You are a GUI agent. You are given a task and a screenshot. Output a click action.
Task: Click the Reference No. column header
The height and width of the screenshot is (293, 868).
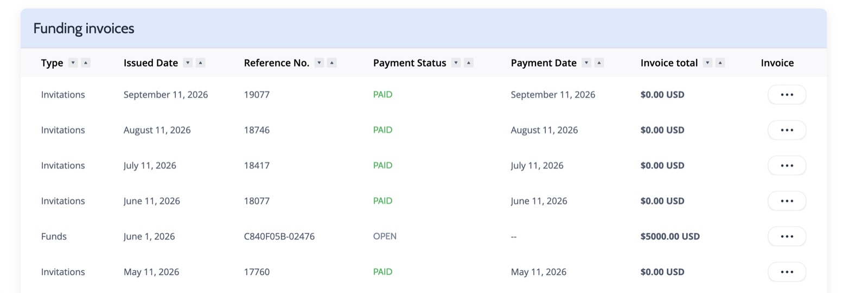[277, 63]
